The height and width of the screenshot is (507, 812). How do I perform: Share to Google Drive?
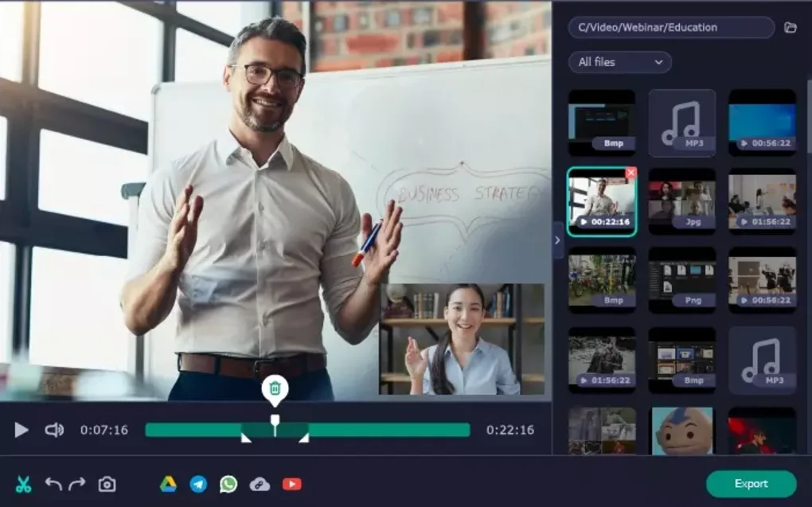pyautogui.click(x=168, y=484)
